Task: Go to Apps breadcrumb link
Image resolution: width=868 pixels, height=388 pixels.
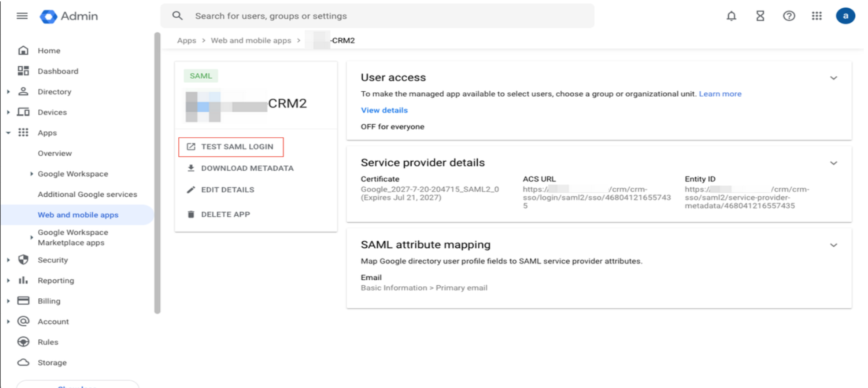Action: [x=186, y=40]
